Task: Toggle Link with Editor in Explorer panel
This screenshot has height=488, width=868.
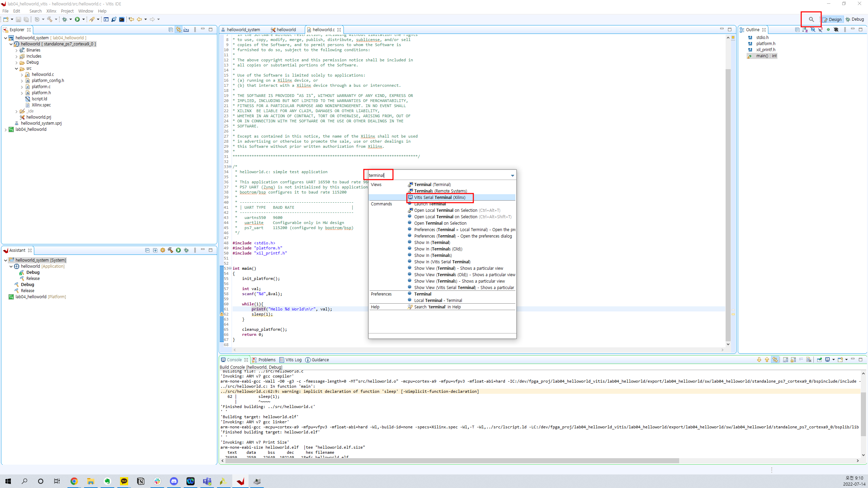Action: pyautogui.click(x=178, y=30)
